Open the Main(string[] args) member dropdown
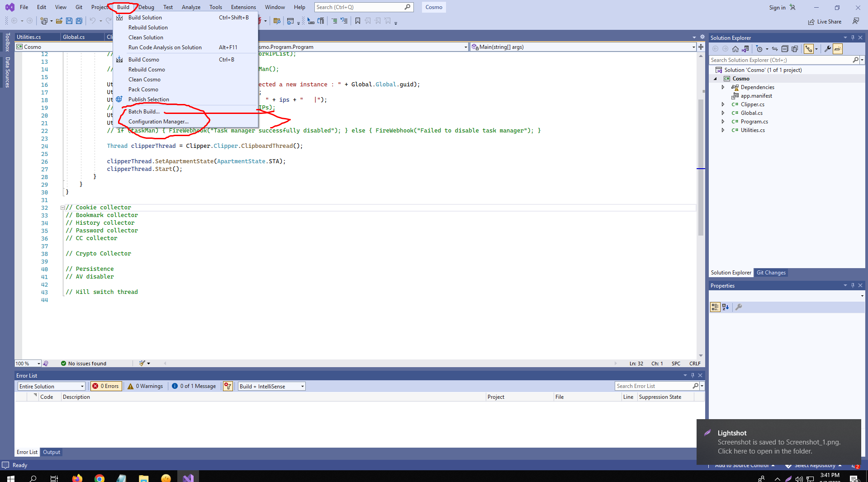Viewport: 868px width, 482px height. click(x=583, y=47)
